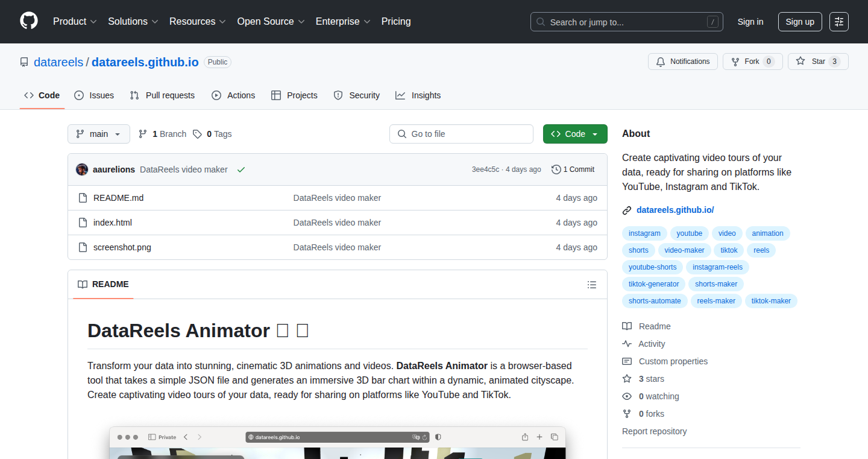View the 0 Tags link

tap(212, 134)
